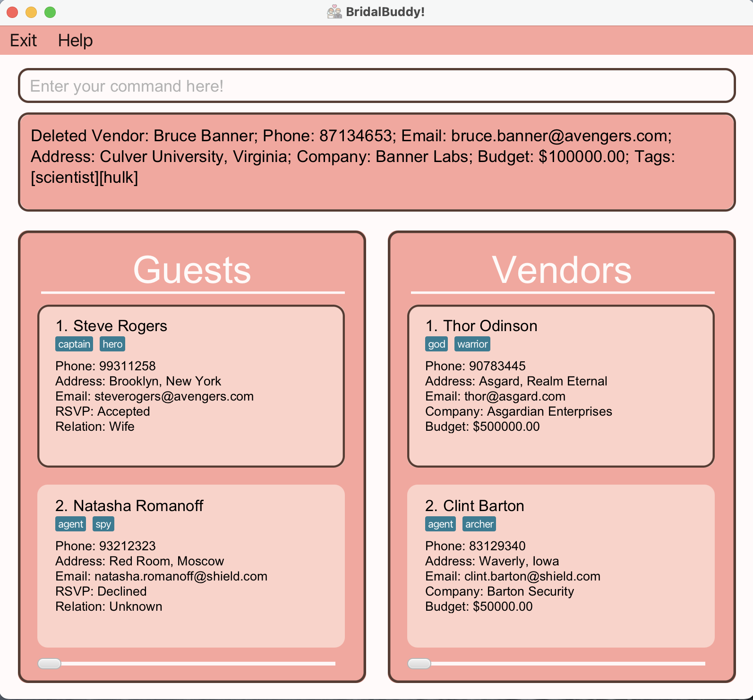Click the red close window button
The image size is (753, 700).
coord(12,12)
